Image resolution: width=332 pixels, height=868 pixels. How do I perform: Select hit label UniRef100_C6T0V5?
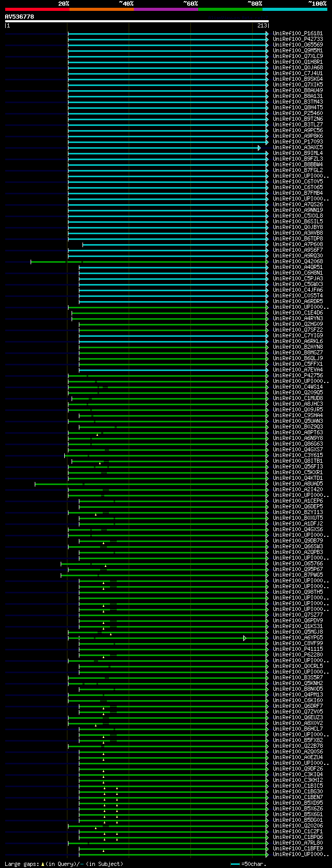[298, 181]
